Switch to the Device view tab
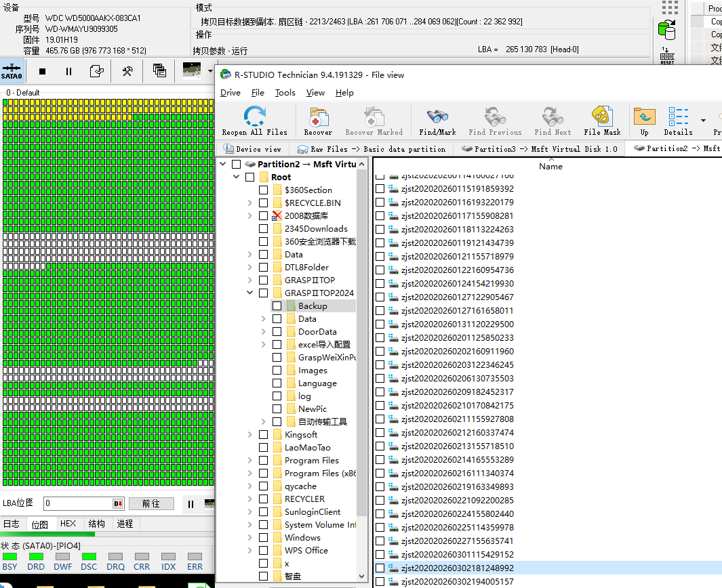722x588 pixels. 252,149
